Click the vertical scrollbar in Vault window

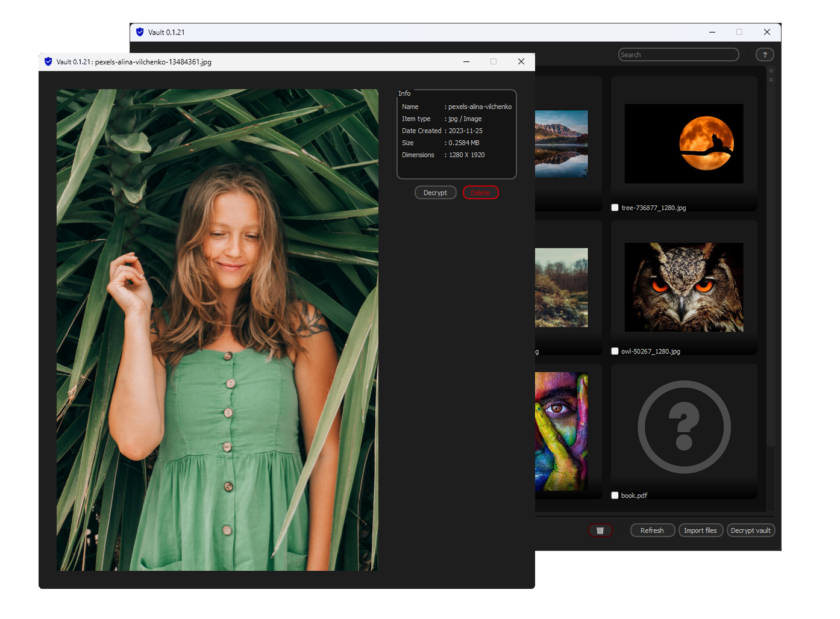click(771, 265)
